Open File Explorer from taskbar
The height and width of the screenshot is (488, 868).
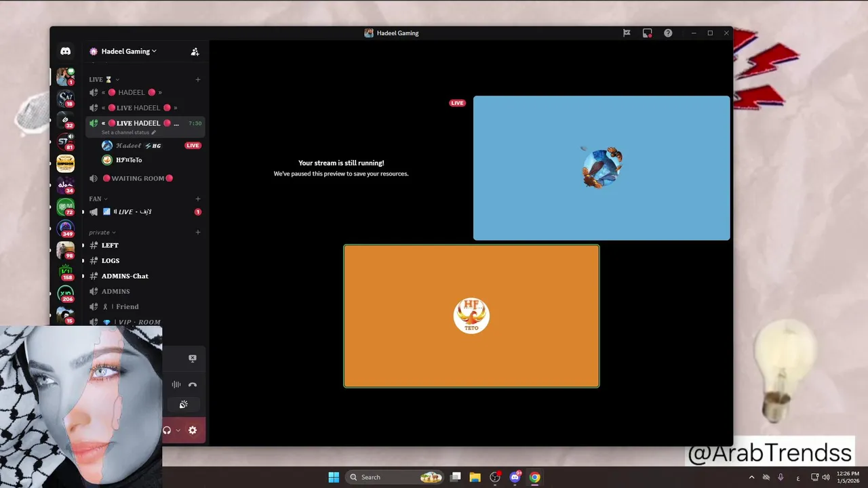point(475,477)
